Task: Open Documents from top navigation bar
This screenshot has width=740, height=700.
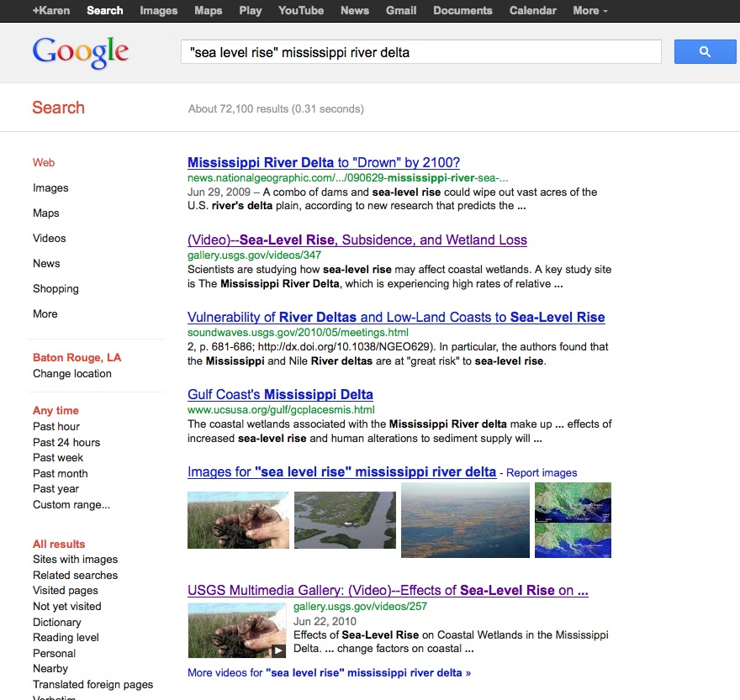Action: 462,10
